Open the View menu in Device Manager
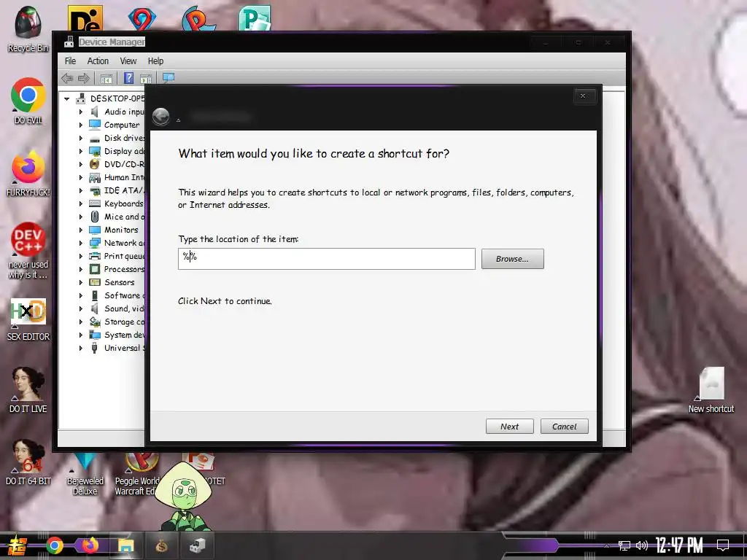747x560 pixels. [x=128, y=61]
